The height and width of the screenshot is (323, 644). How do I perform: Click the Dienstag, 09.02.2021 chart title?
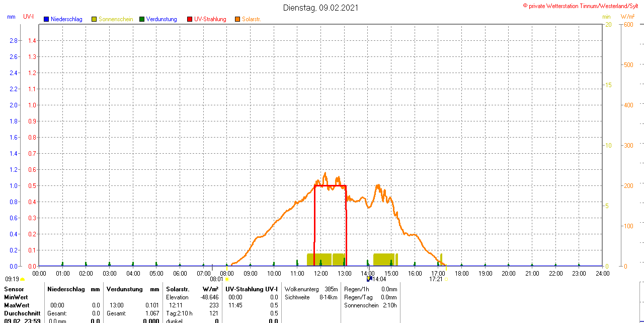(x=321, y=8)
